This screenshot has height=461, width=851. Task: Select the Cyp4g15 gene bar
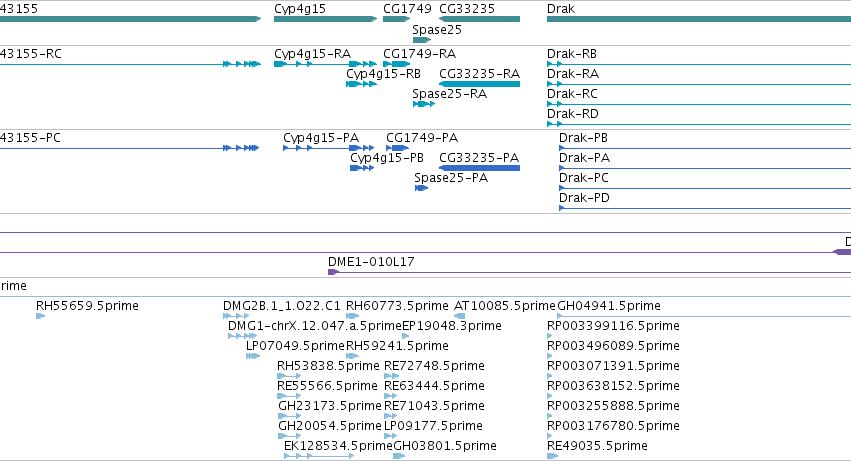point(325,19)
